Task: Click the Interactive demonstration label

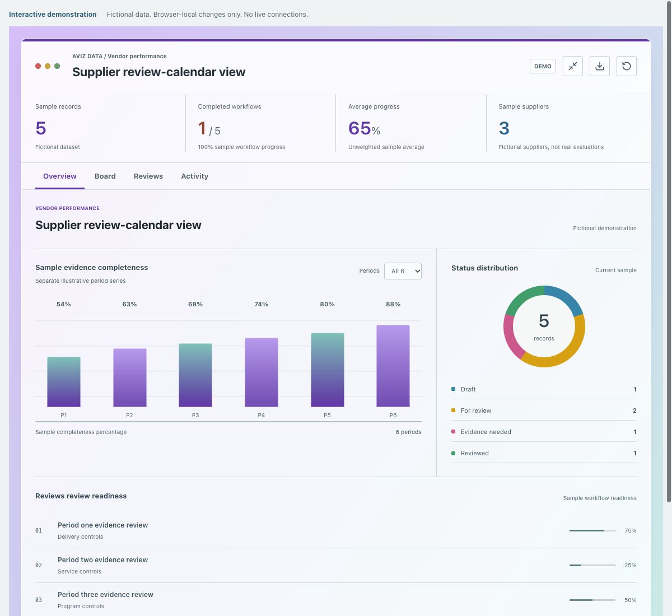Action: click(53, 15)
